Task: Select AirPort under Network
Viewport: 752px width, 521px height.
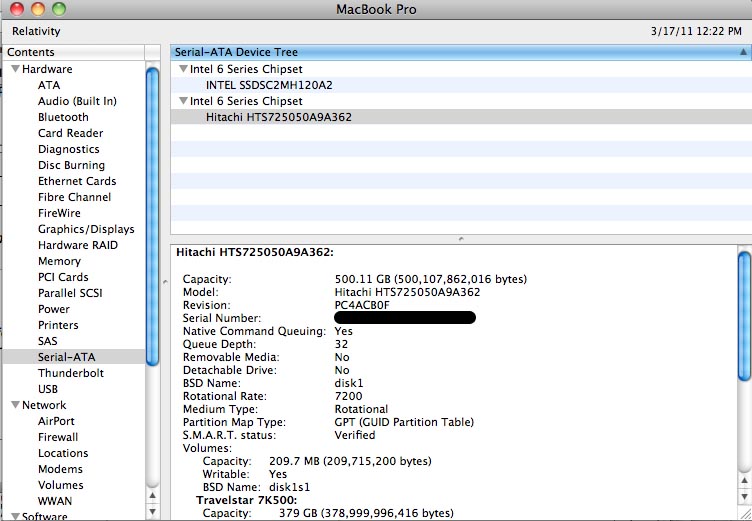Action: click(x=56, y=421)
